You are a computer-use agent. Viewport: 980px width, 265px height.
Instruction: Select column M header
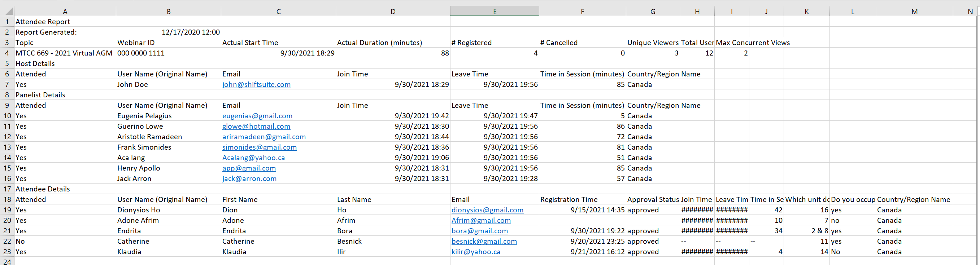pyautogui.click(x=914, y=12)
